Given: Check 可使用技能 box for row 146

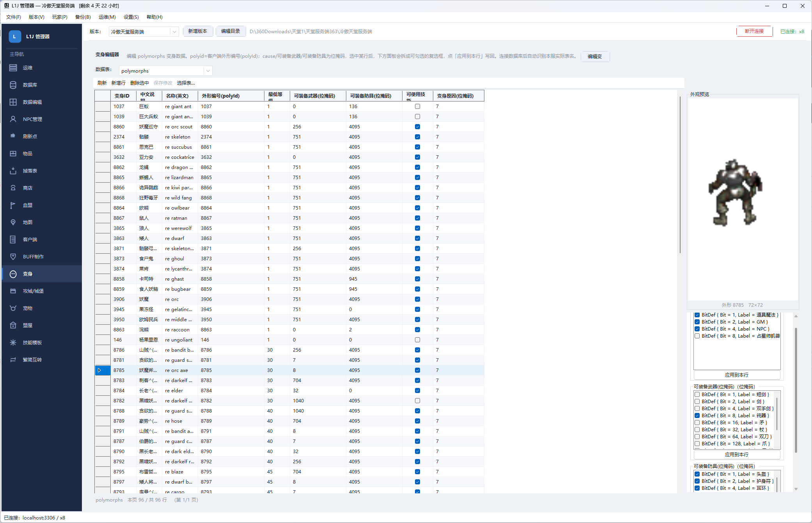Looking at the screenshot, I should tap(417, 340).
